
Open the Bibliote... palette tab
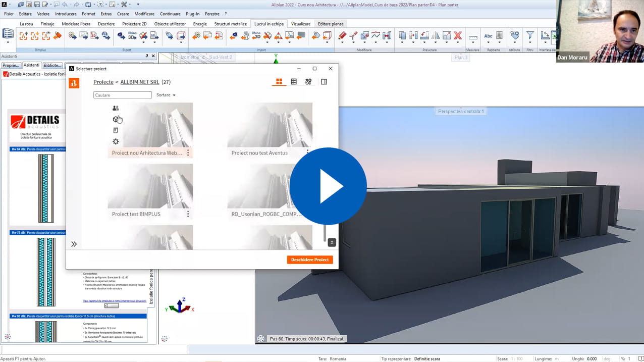pyautogui.click(x=52, y=65)
